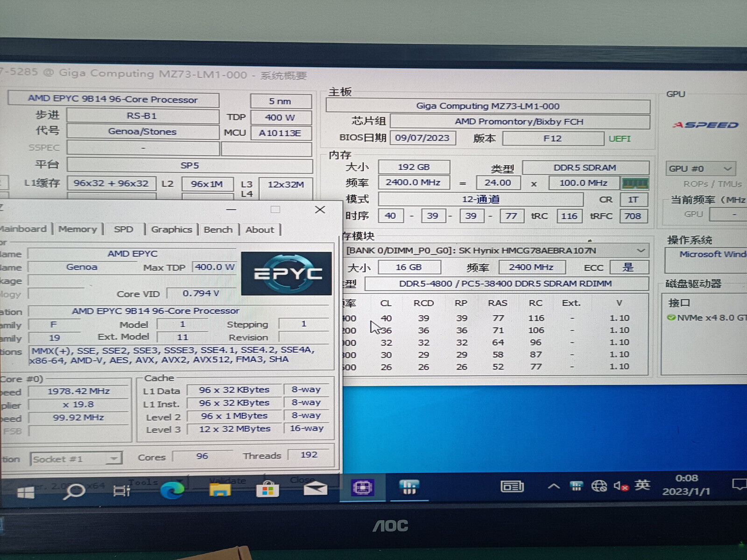Show hidden system tray icons
Image resolution: width=747 pixels, height=560 pixels.
click(x=554, y=487)
